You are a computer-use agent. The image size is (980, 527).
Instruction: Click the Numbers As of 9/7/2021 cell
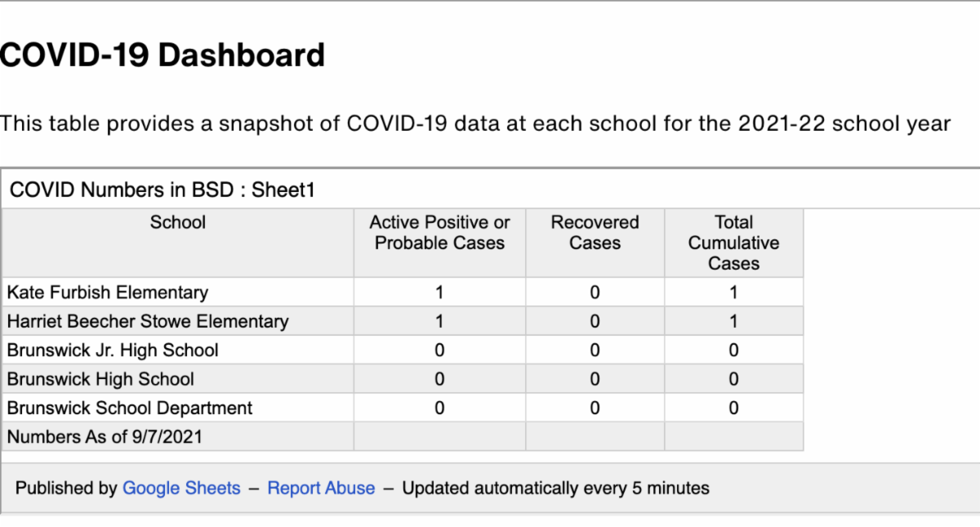pos(105,437)
